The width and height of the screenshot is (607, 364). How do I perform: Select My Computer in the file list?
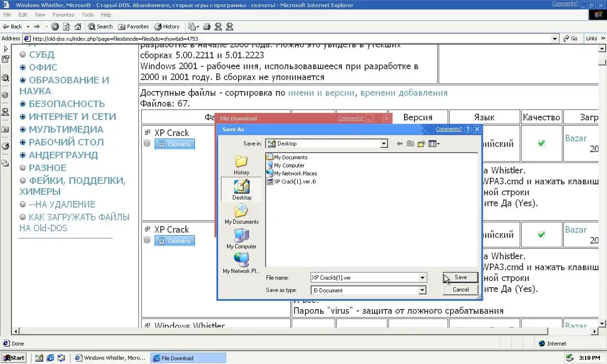(286, 165)
